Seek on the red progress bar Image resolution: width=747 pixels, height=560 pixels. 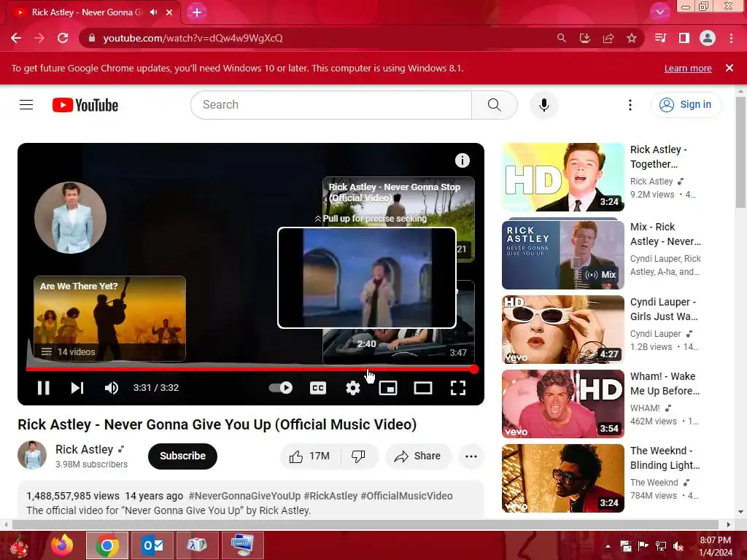click(x=252, y=369)
